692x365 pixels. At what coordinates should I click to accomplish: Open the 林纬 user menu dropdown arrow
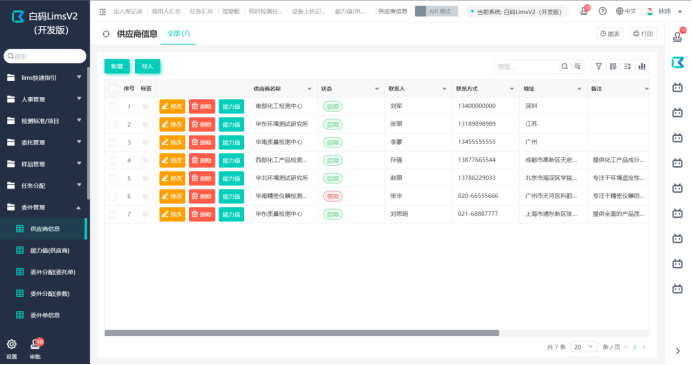680,12
